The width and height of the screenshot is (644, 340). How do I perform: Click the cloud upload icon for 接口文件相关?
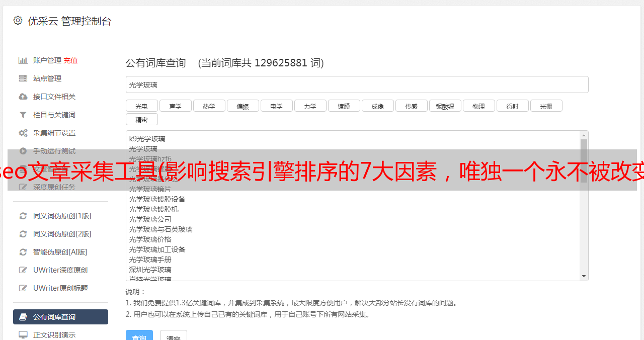pos(23,97)
